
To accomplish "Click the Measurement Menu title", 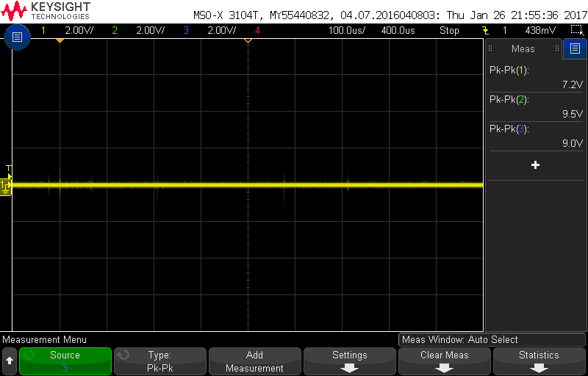I will (44, 340).
